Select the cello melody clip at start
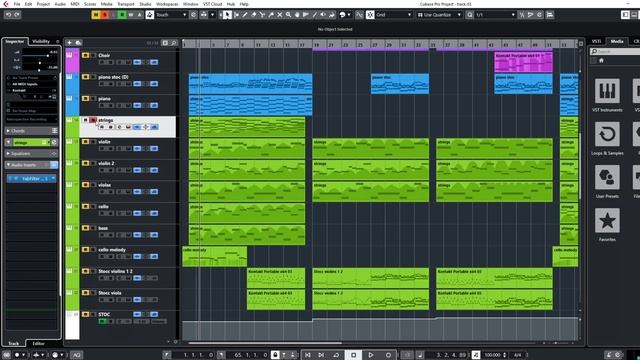 tap(214, 256)
